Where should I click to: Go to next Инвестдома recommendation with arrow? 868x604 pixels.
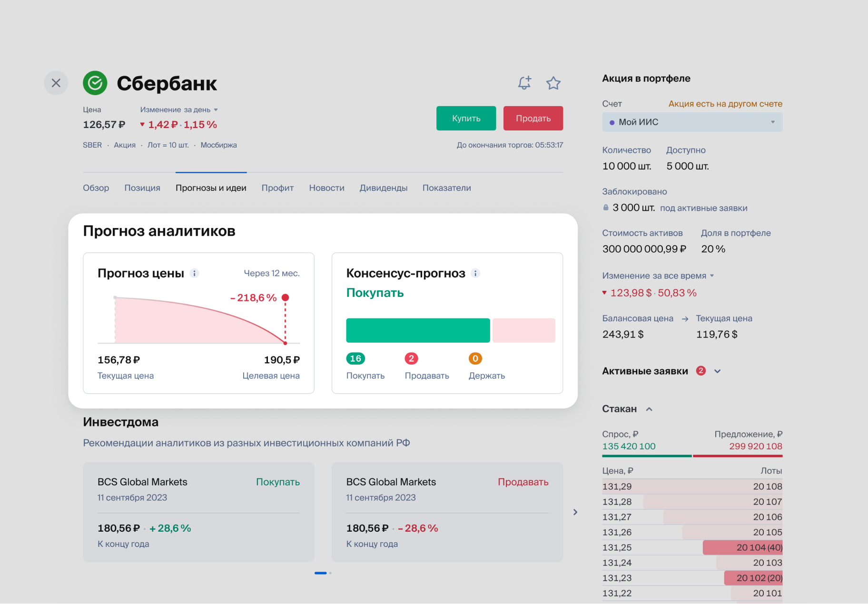click(575, 512)
